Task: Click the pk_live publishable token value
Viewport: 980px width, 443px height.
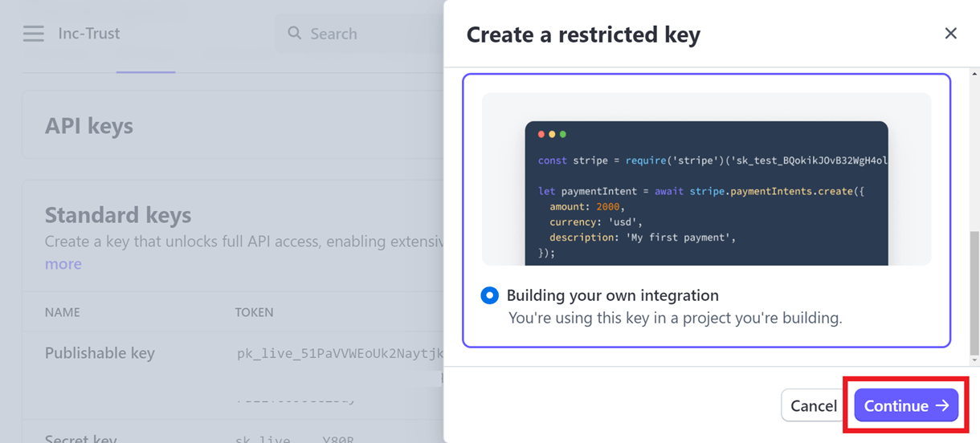Action: pyautogui.click(x=340, y=353)
